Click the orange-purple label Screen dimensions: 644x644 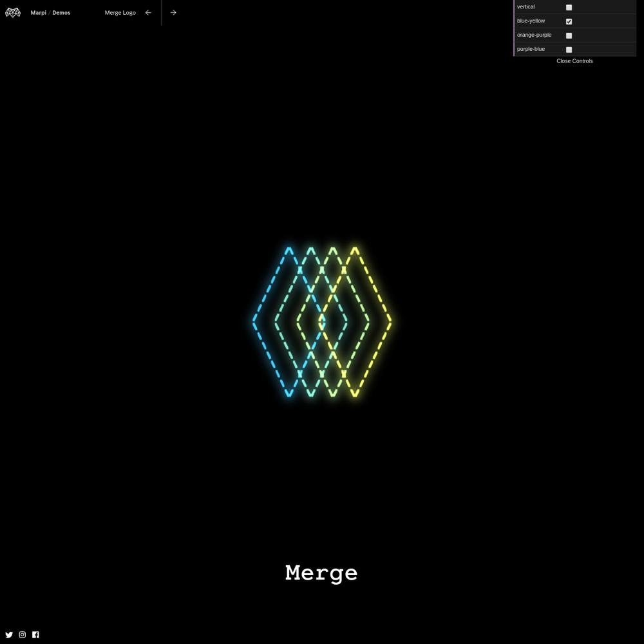tap(534, 35)
